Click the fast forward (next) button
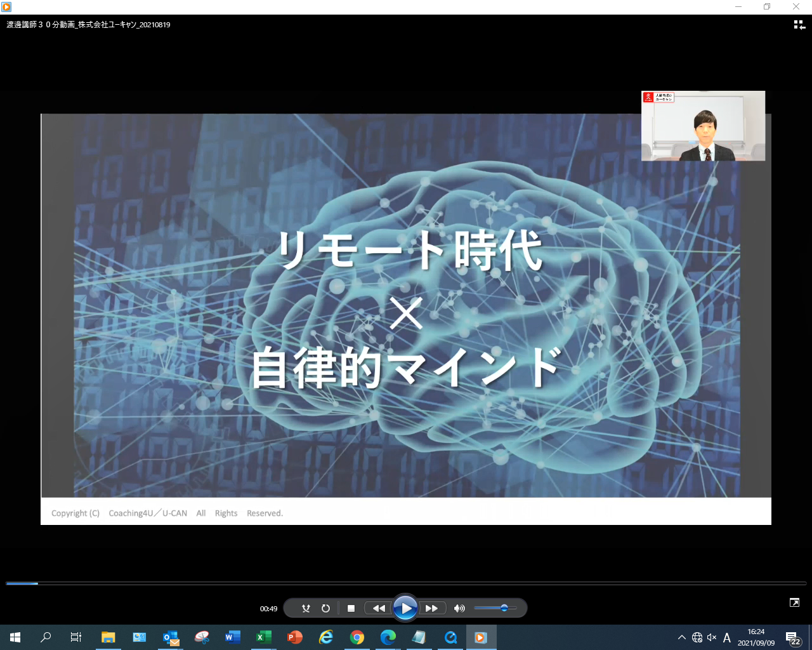The height and width of the screenshot is (650, 812). coord(432,608)
